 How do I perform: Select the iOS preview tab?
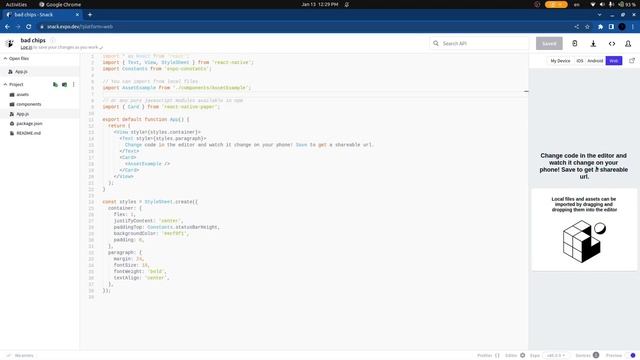(x=580, y=61)
